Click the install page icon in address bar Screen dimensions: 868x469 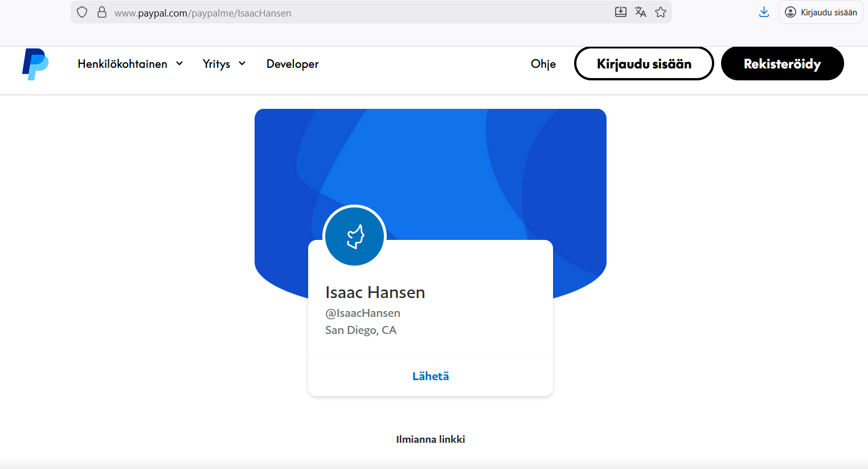(x=621, y=12)
